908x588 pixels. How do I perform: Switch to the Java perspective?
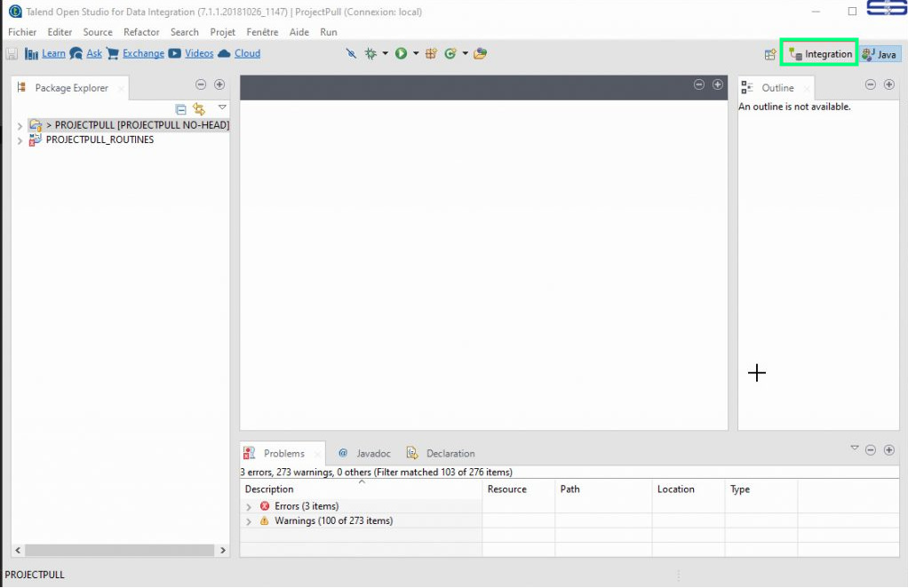(880, 54)
